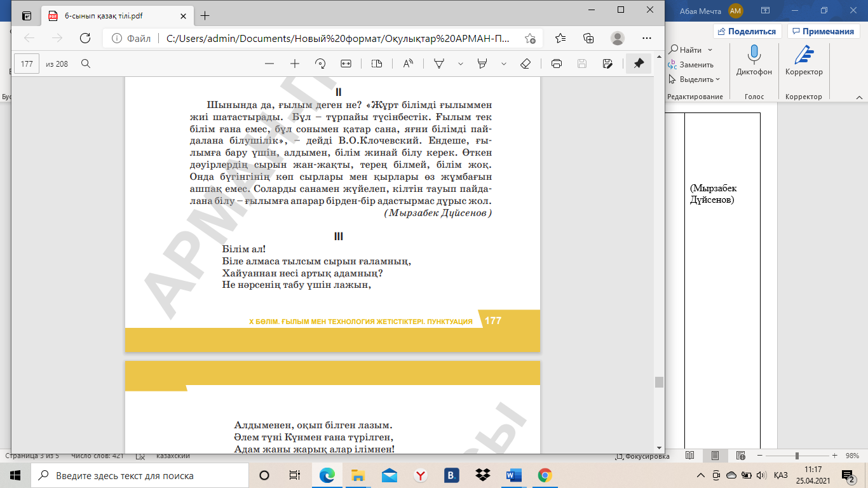The height and width of the screenshot is (488, 868).
Task: Open Edge Collections
Action: point(589,38)
